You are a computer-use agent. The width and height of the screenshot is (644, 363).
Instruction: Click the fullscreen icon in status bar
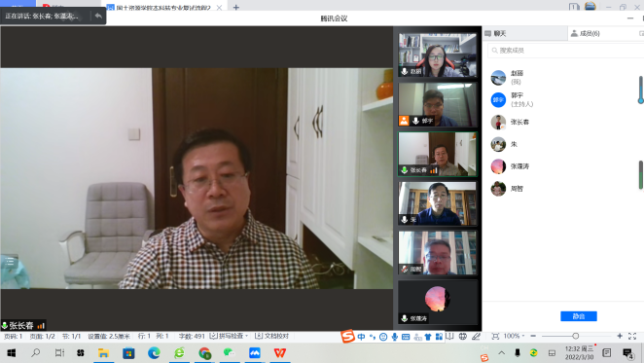632,336
